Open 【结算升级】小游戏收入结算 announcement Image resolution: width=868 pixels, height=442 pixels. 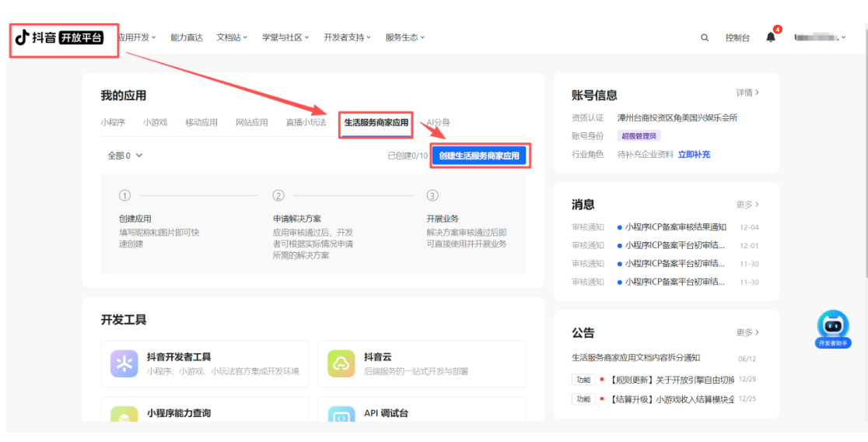tap(672, 398)
